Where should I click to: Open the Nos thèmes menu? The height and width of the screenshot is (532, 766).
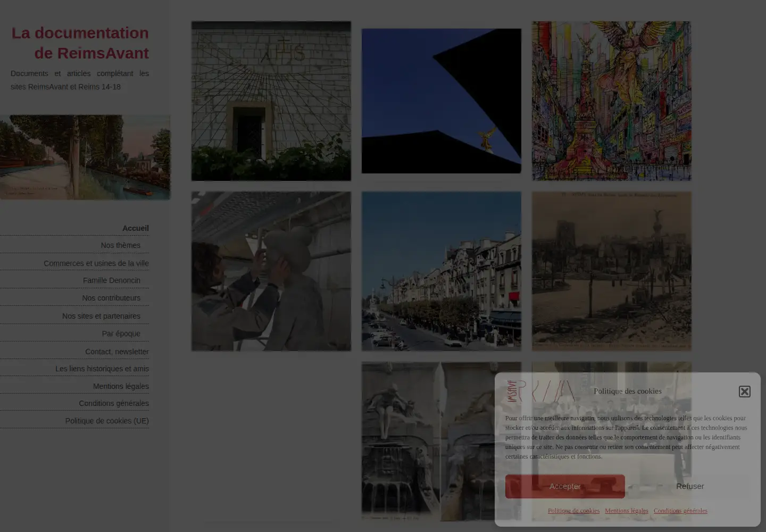click(x=121, y=245)
